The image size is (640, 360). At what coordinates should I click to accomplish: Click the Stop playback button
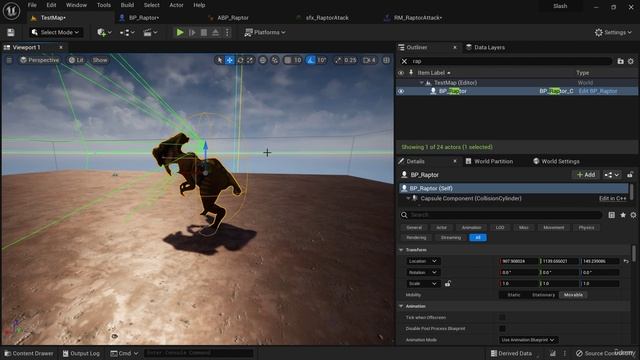point(204,32)
